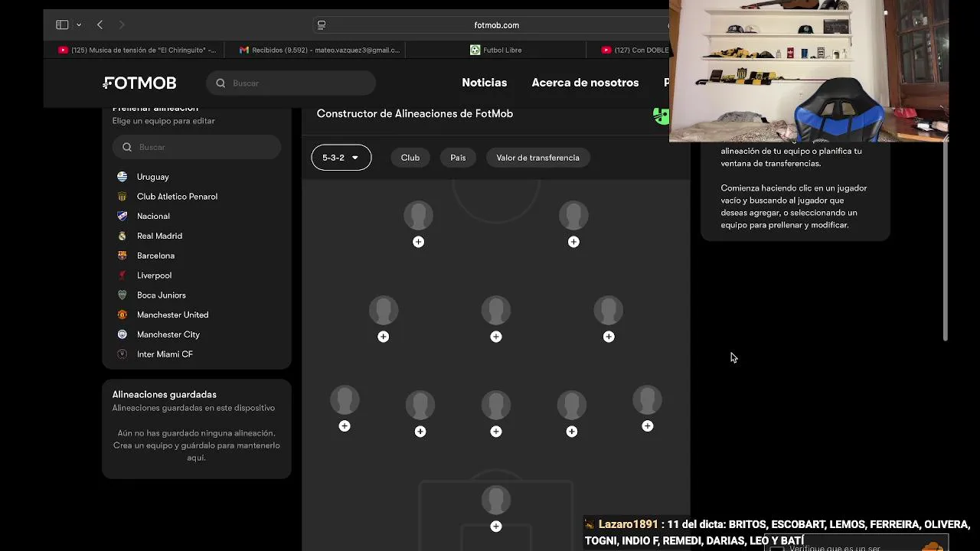Select Barcelona team
The height and width of the screenshot is (551, 980).
coord(155,256)
